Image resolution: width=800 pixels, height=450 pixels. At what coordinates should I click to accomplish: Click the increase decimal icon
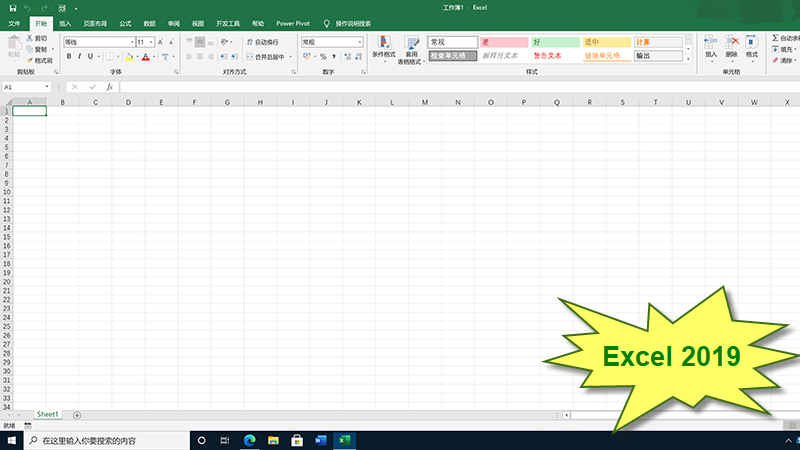[347, 57]
